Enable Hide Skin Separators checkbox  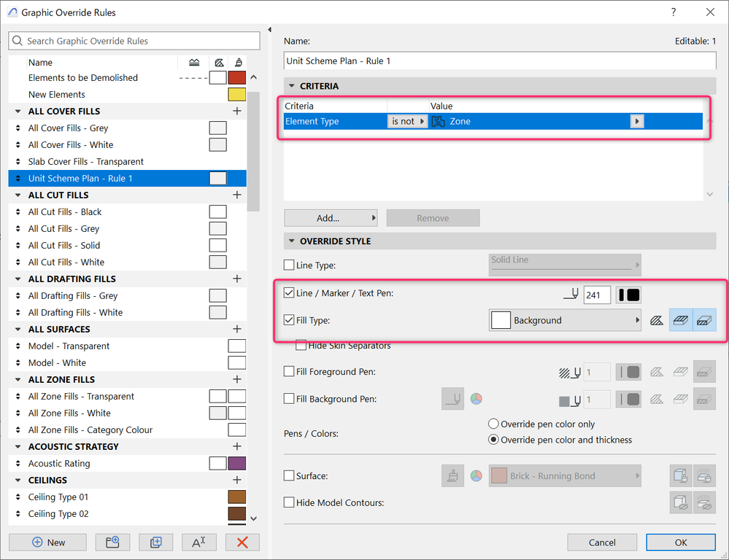pyautogui.click(x=301, y=346)
